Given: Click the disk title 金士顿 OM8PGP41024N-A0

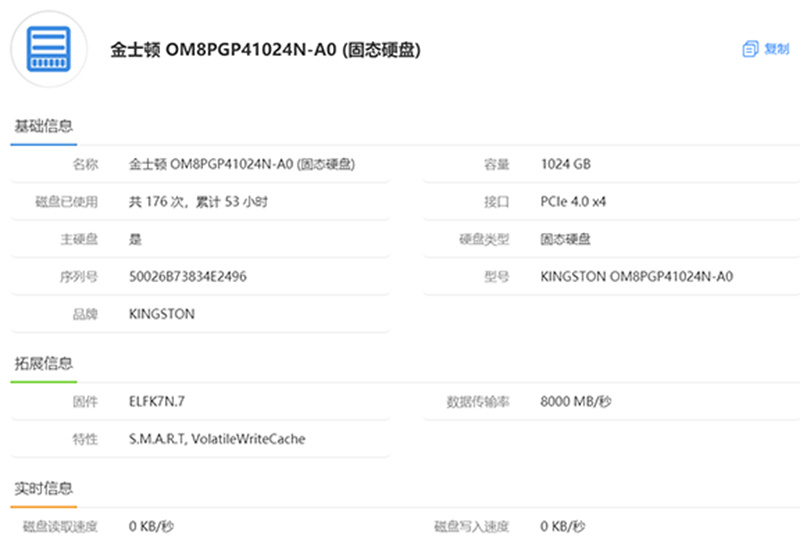Looking at the screenshot, I should [x=265, y=50].
